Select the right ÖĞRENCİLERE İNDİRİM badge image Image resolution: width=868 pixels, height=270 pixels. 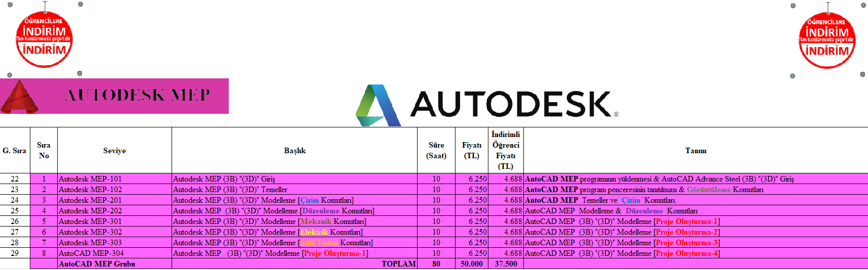point(828,40)
